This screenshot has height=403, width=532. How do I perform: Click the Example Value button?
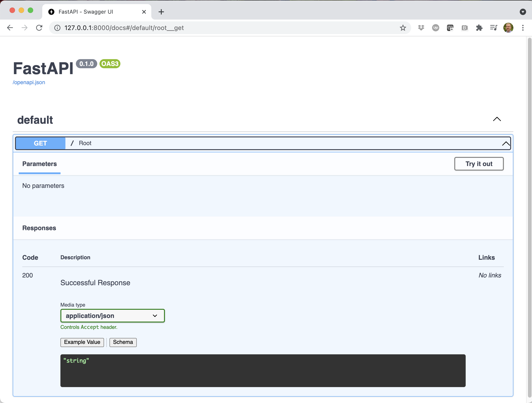(82, 342)
